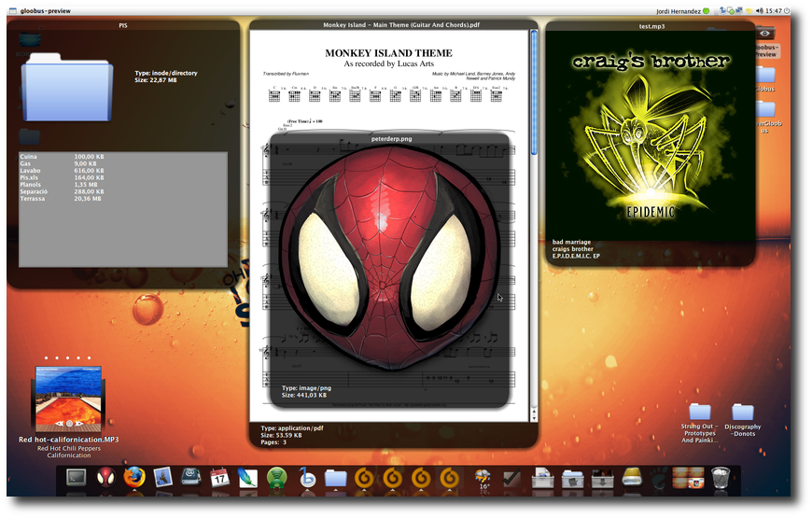Image resolution: width=812 pixels, height=518 pixels.
Task: Click the power button in top panel
Action: tap(787, 11)
